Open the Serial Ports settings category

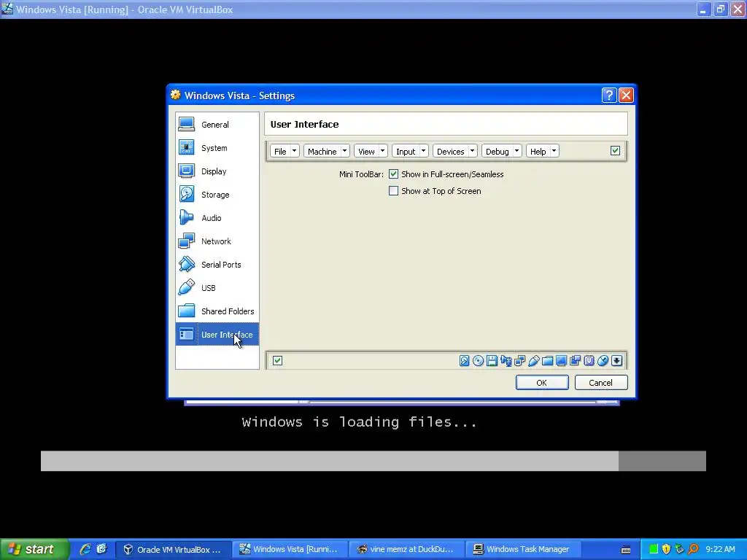click(x=217, y=264)
